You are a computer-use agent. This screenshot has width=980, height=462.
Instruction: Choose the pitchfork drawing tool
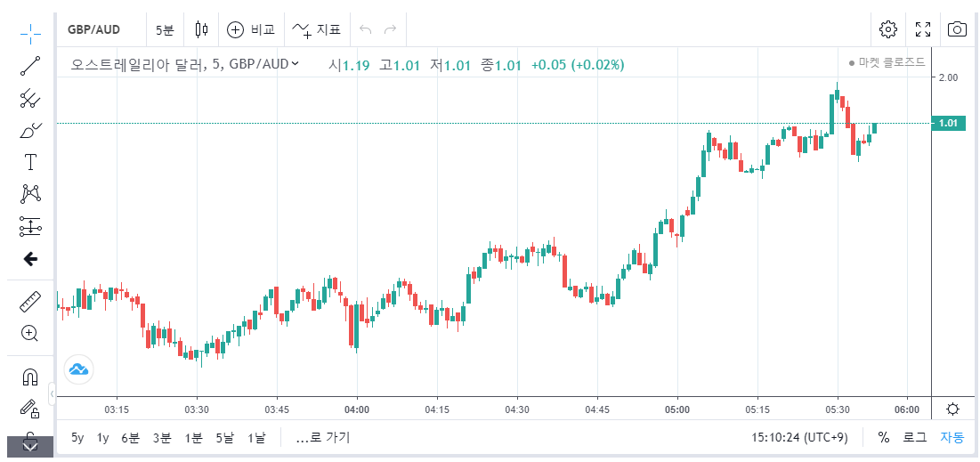point(30,98)
